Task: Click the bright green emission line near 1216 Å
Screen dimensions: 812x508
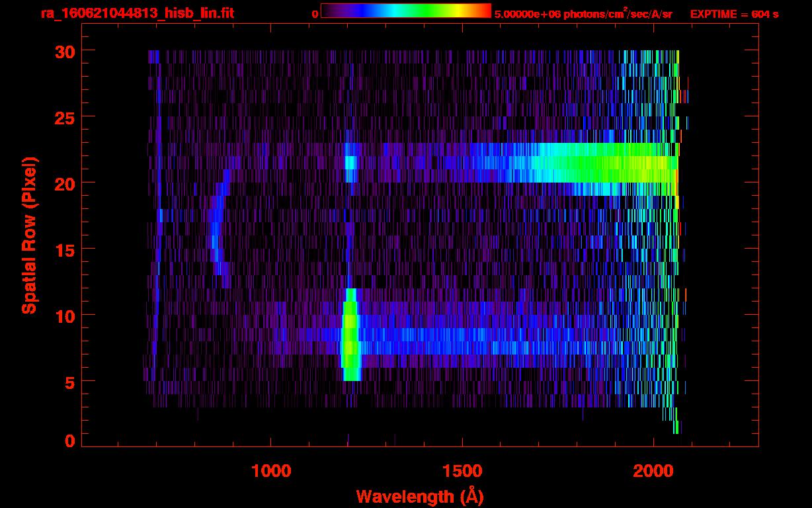Action: coord(350,335)
